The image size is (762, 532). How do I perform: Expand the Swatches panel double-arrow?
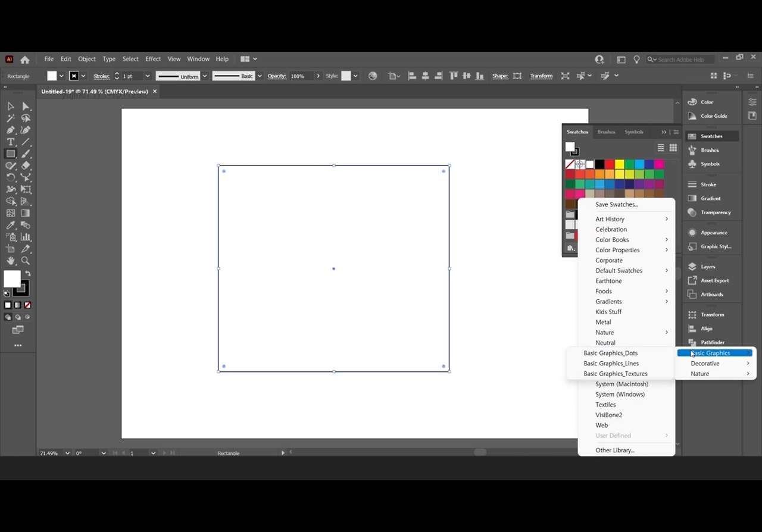pyautogui.click(x=664, y=132)
